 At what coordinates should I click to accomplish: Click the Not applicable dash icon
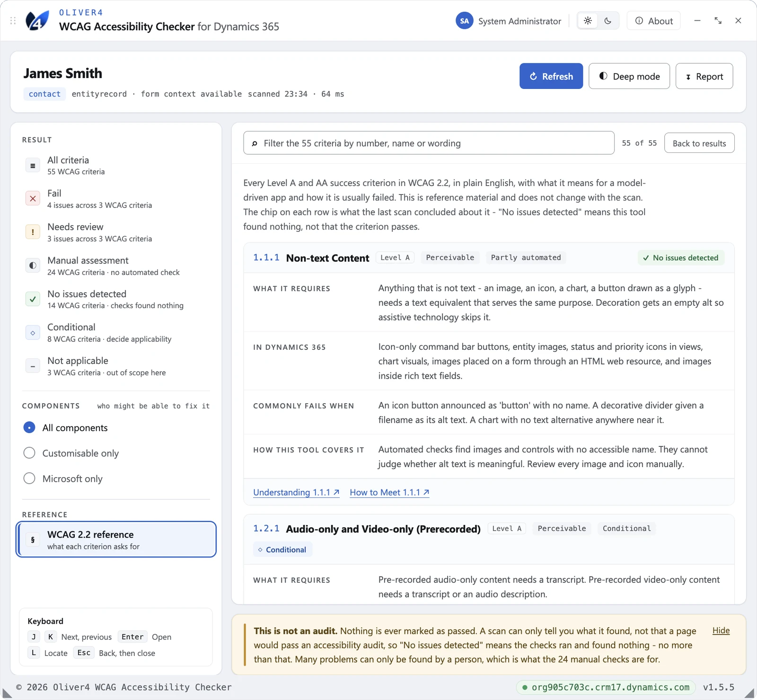(x=33, y=366)
